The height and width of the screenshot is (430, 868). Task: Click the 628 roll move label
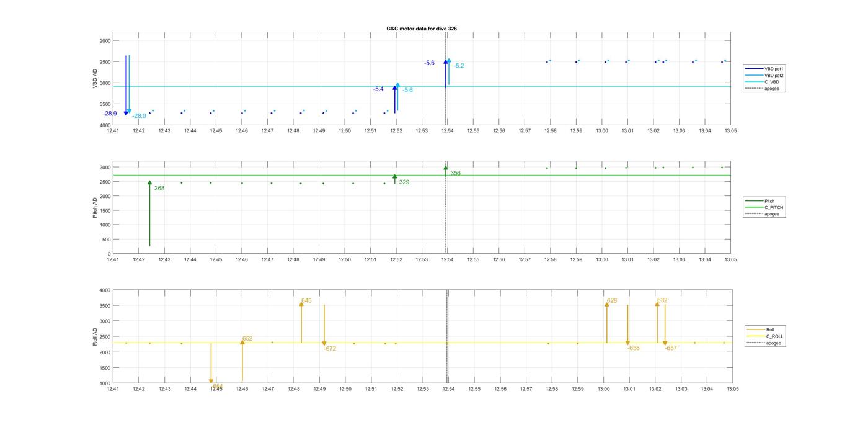click(x=612, y=301)
